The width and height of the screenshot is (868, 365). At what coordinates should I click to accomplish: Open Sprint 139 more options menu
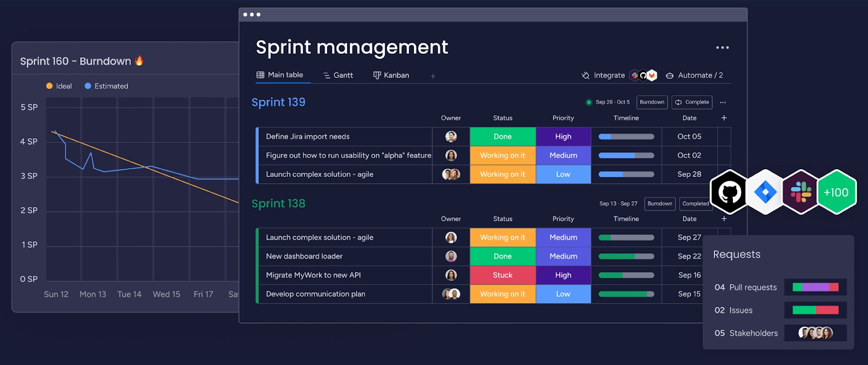click(723, 103)
